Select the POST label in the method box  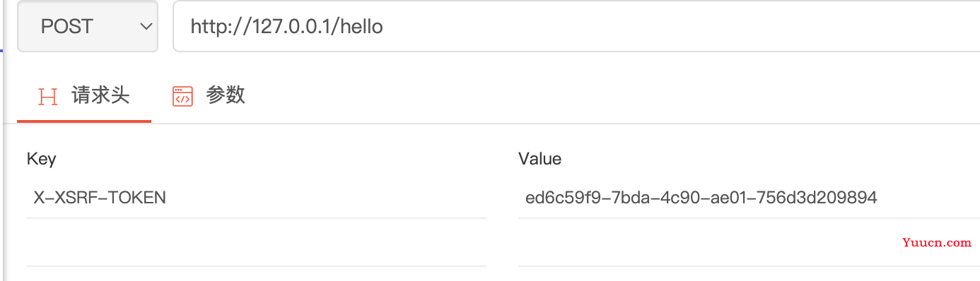coord(66,27)
